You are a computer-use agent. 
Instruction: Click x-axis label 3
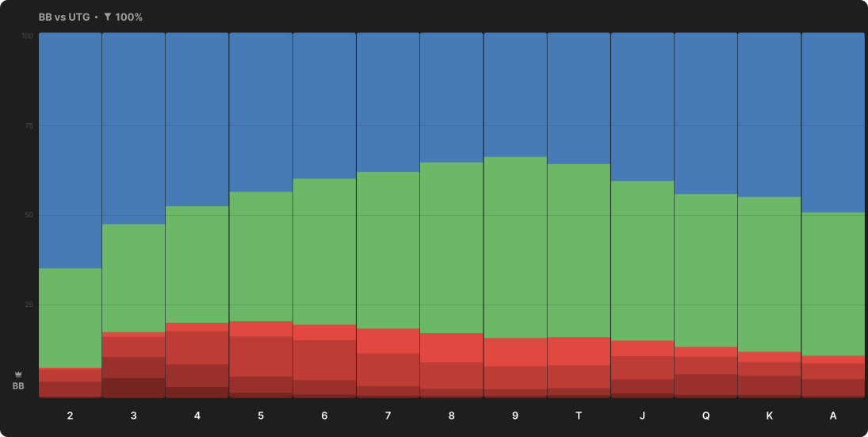pos(133,416)
